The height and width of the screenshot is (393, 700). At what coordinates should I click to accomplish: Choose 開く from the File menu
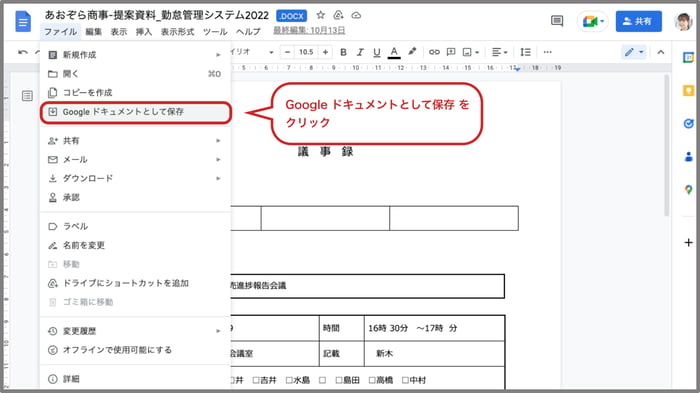[x=135, y=74]
